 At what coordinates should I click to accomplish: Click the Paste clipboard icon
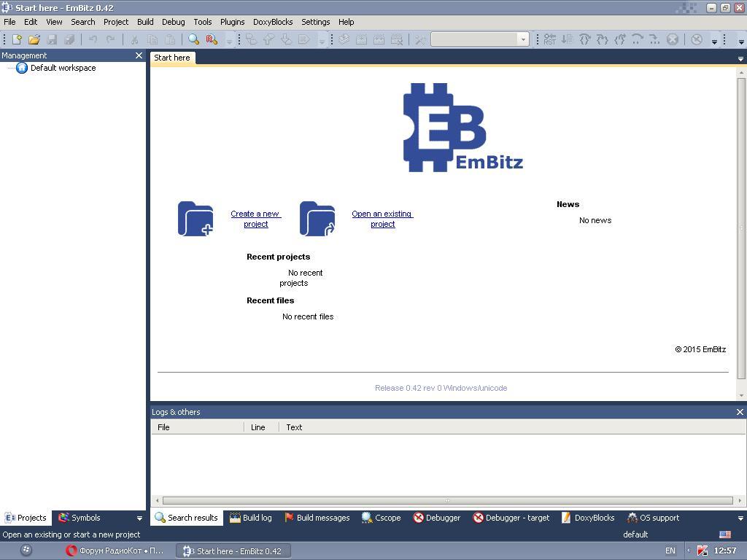point(170,39)
